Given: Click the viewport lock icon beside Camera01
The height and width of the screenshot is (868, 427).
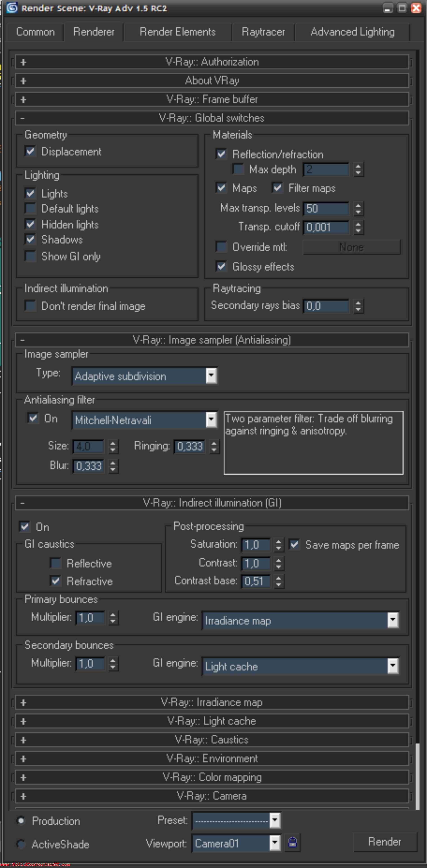Looking at the screenshot, I should (293, 842).
